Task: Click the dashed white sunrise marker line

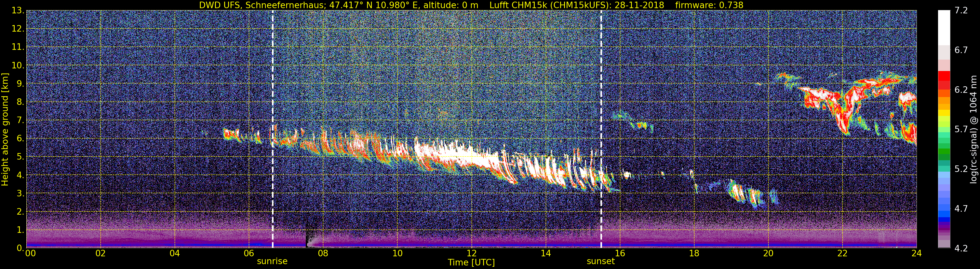Action: pyautogui.click(x=273, y=129)
